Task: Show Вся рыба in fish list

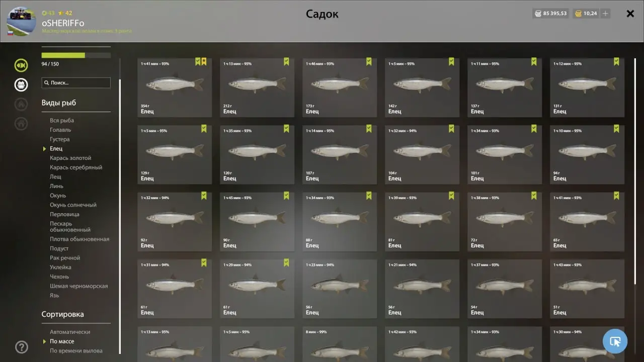Action: pos(62,120)
